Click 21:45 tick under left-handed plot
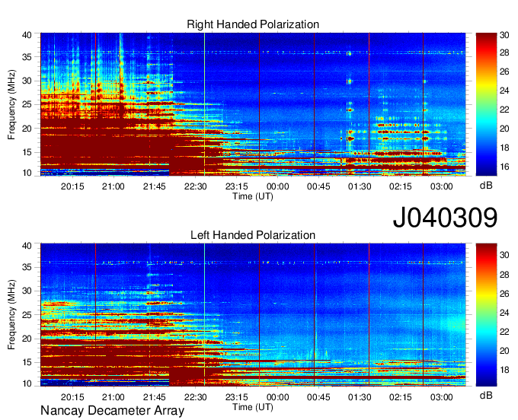 [x=155, y=397]
